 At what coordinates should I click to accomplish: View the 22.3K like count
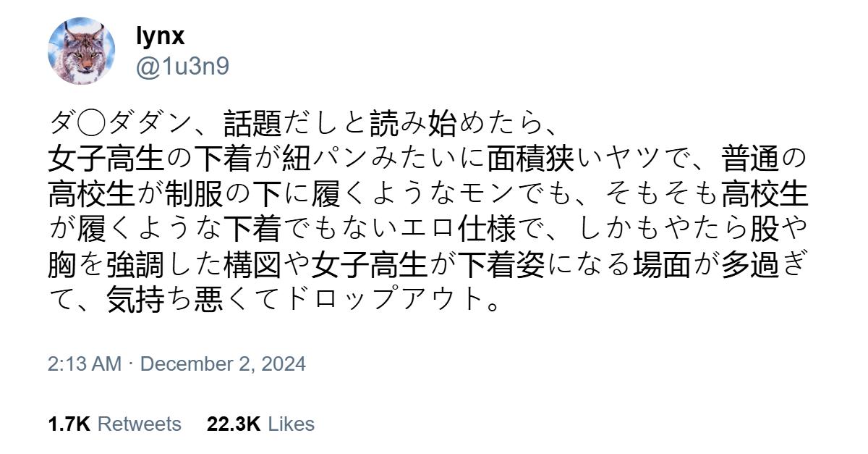(234, 424)
